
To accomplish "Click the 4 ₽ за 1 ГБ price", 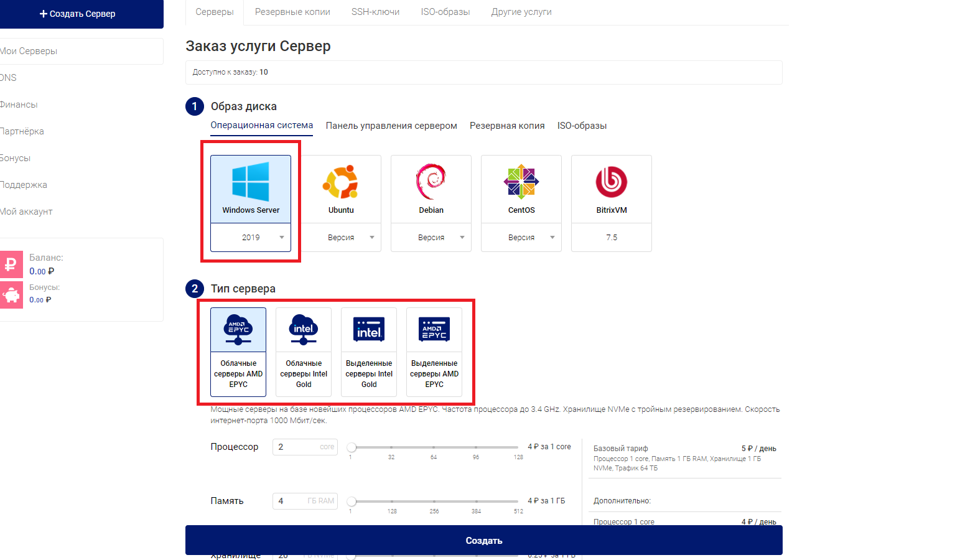I will (546, 501).
